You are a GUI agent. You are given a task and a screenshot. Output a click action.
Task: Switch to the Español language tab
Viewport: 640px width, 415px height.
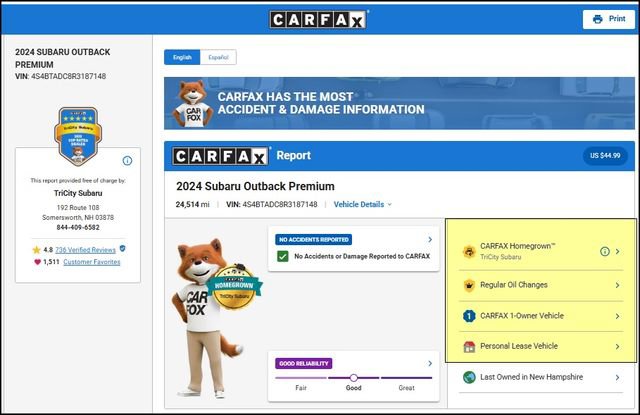click(218, 57)
